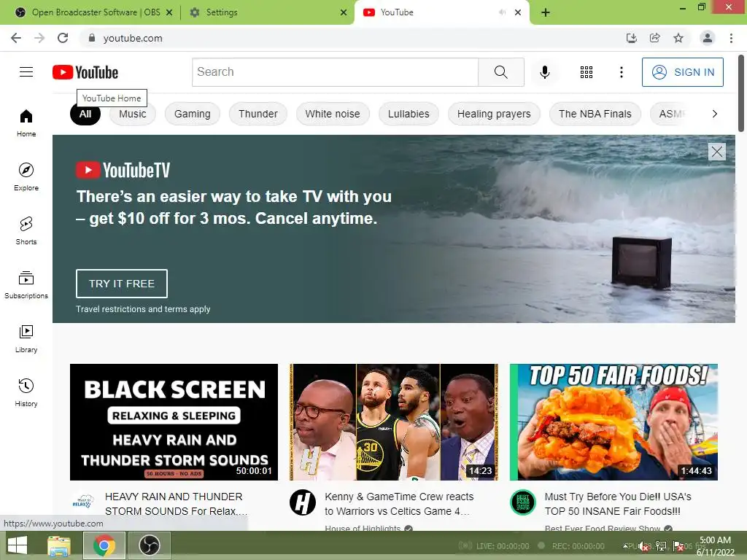Open File Explorer from the taskbar
The height and width of the screenshot is (560, 747).
(58, 545)
